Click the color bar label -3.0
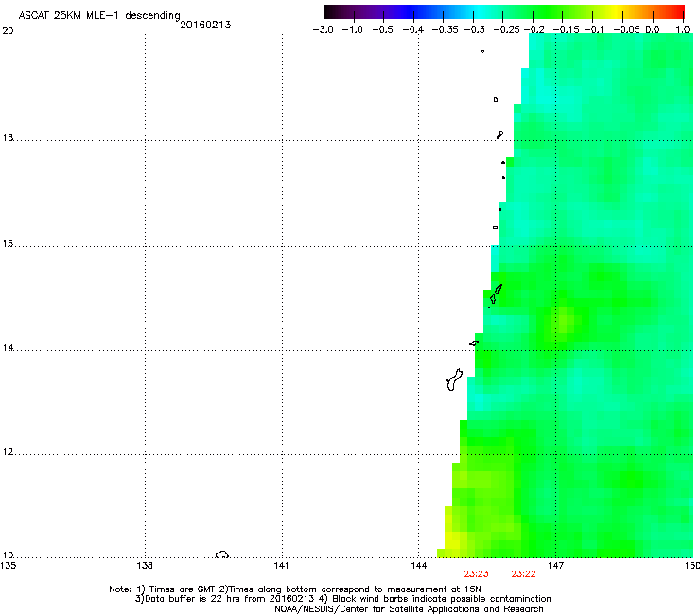Viewport: 700px width, 615px height. pos(323,30)
